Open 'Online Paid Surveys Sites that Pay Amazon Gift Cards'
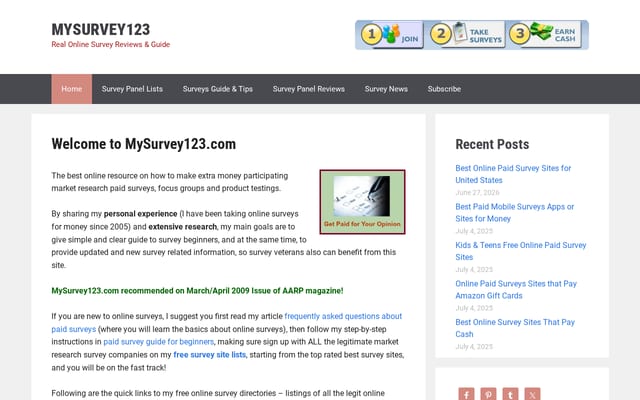This screenshot has height=400, width=640. coord(516,289)
